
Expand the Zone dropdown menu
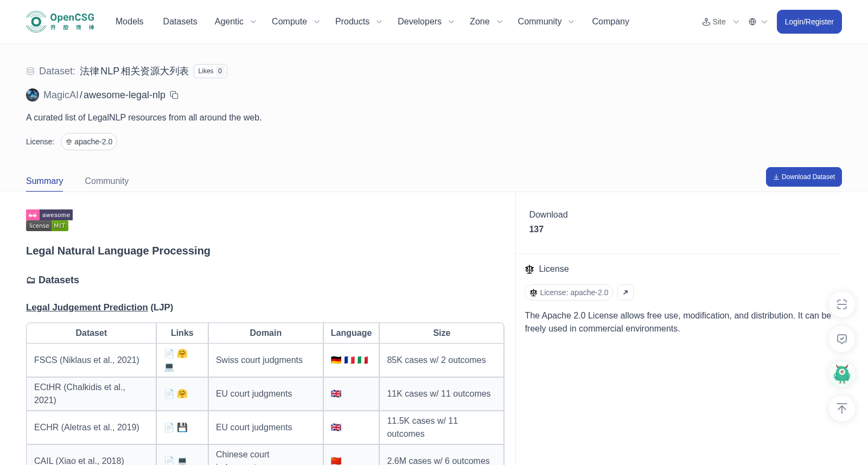[x=486, y=22]
